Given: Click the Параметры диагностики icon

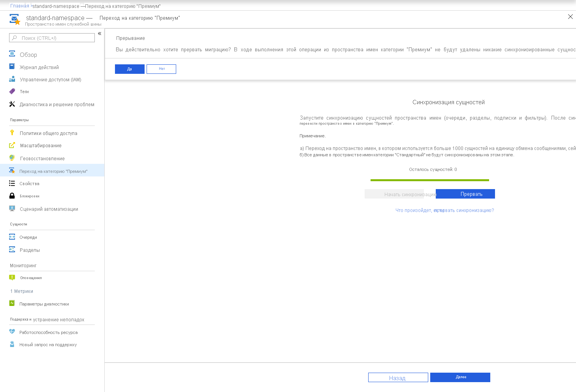Looking at the screenshot, I should click(x=12, y=304).
